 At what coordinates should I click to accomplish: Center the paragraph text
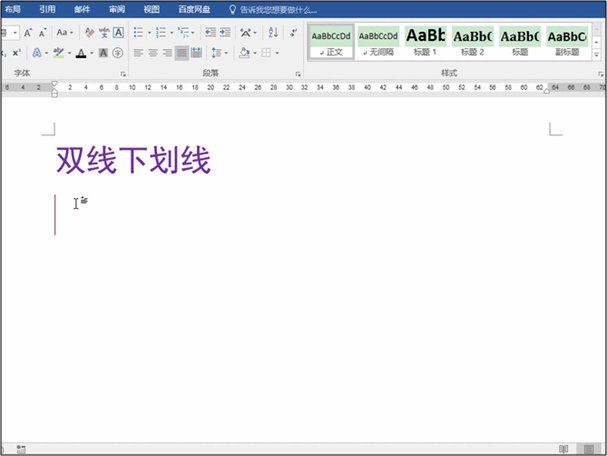(153, 53)
